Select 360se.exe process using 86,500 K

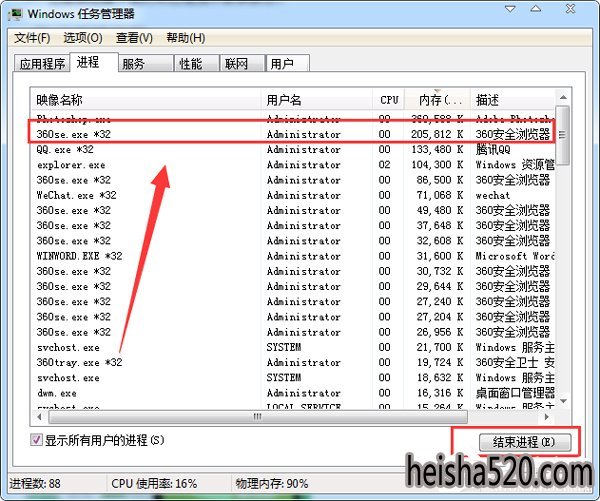pyautogui.click(x=293, y=180)
